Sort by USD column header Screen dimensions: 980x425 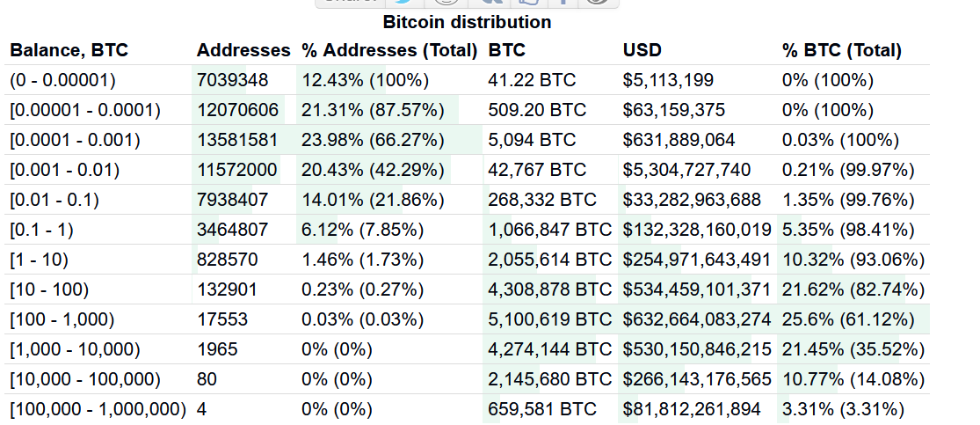(642, 50)
